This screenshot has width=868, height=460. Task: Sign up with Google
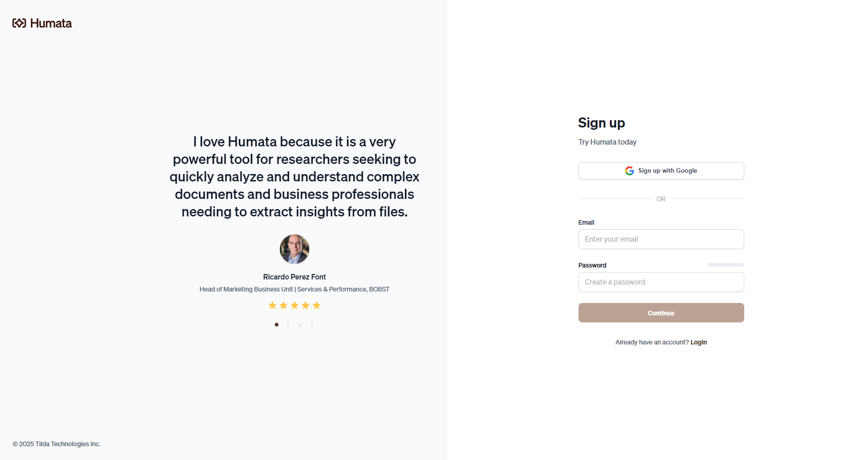pos(661,171)
